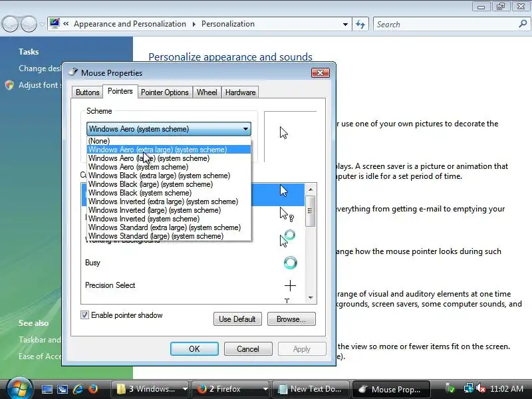The height and width of the screenshot is (399, 532).
Task: Open 3 Windows Explorer taskbar group
Action: [151, 389]
